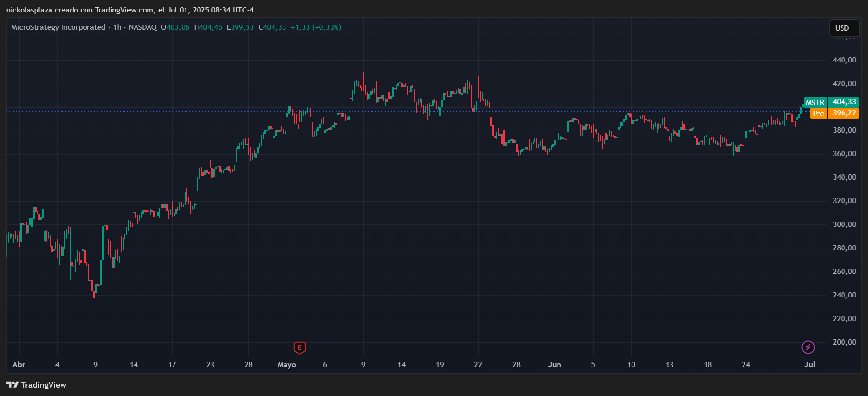
Task: Click the MicroStrategy Incorporated chart title
Action: pos(59,27)
